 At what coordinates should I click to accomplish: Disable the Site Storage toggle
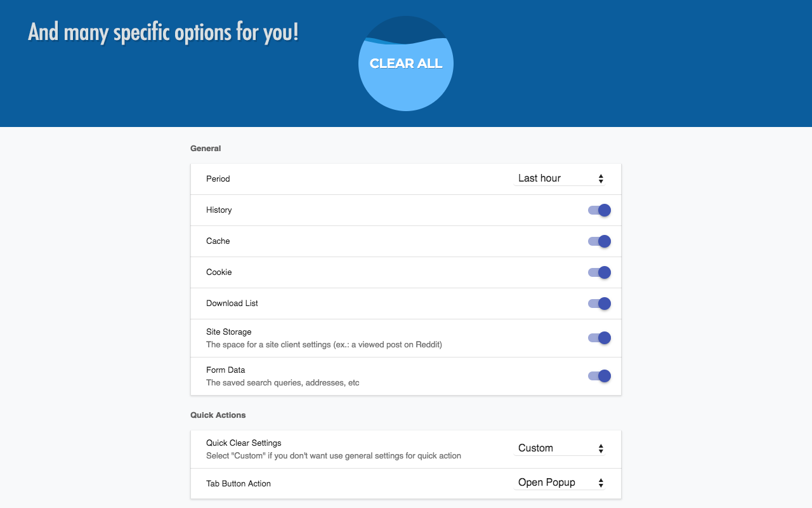[599, 338]
